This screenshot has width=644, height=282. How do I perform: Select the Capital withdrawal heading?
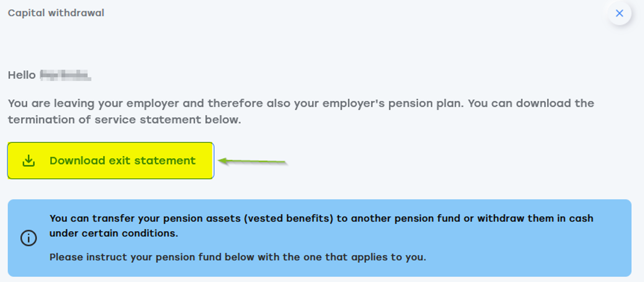click(x=56, y=13)
